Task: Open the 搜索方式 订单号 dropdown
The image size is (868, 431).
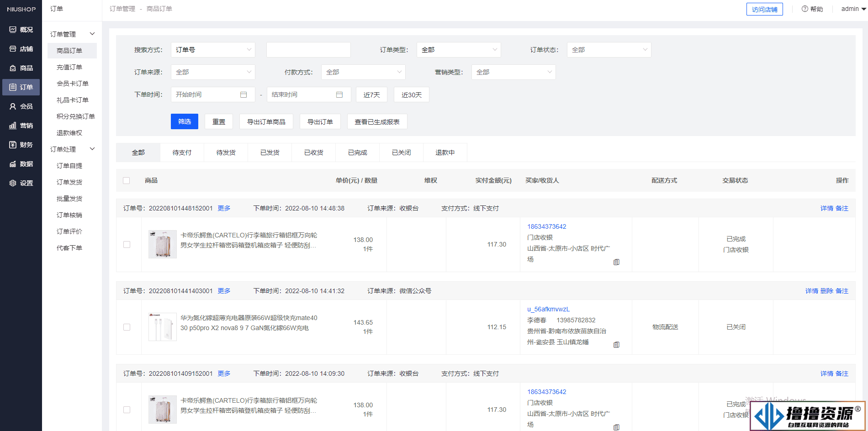Action: pyautogui.click(x=213, y=50)
